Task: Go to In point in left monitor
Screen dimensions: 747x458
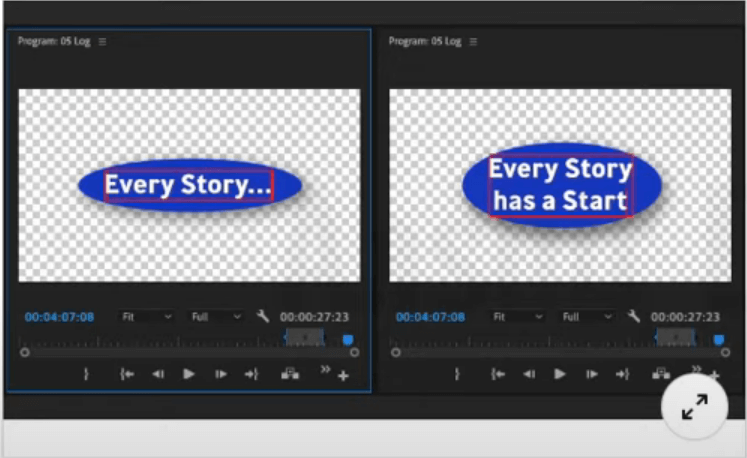Action: pos(127,374)
